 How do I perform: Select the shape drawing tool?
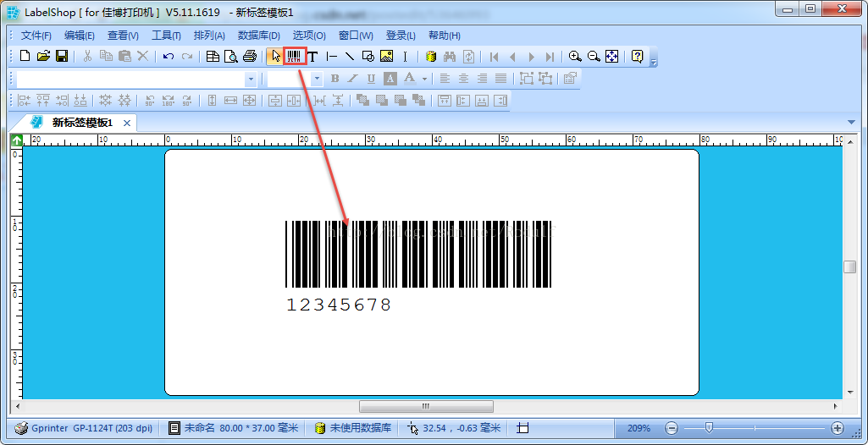coord(368,56)
